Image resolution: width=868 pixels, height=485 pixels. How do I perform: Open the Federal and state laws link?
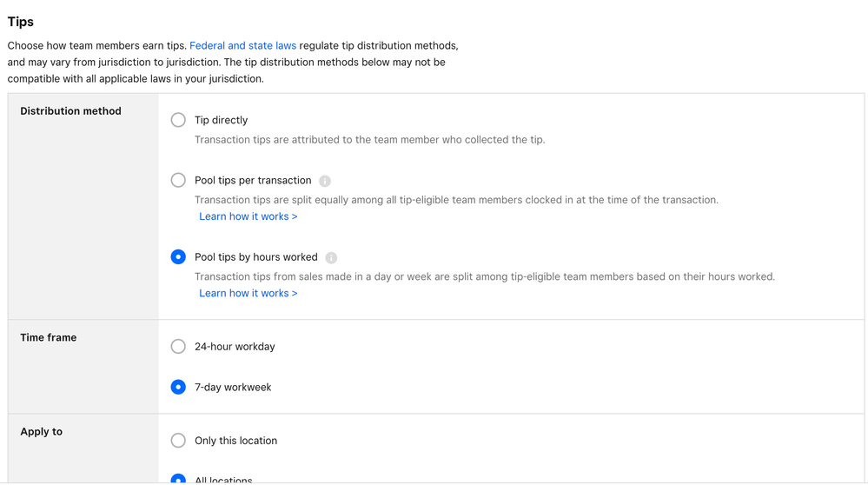click(242, 45)
